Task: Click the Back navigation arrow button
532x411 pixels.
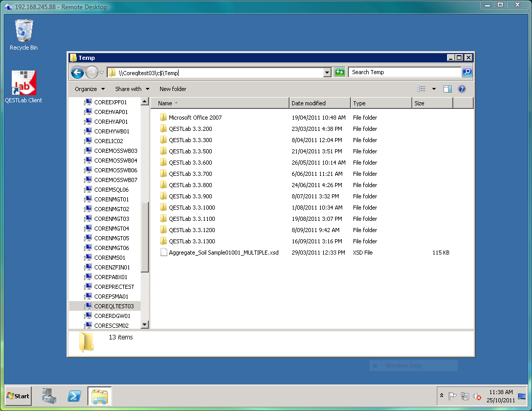Action: pos(77,73)
